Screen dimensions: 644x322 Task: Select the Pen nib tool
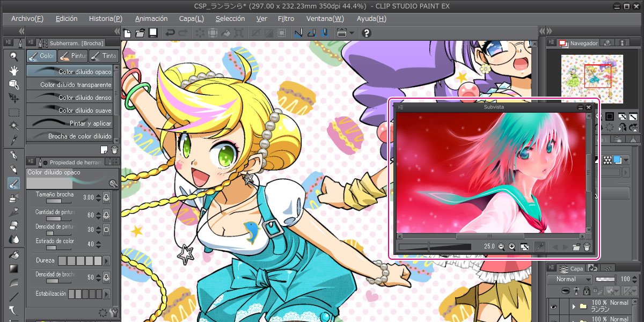(x=14, y=156)
